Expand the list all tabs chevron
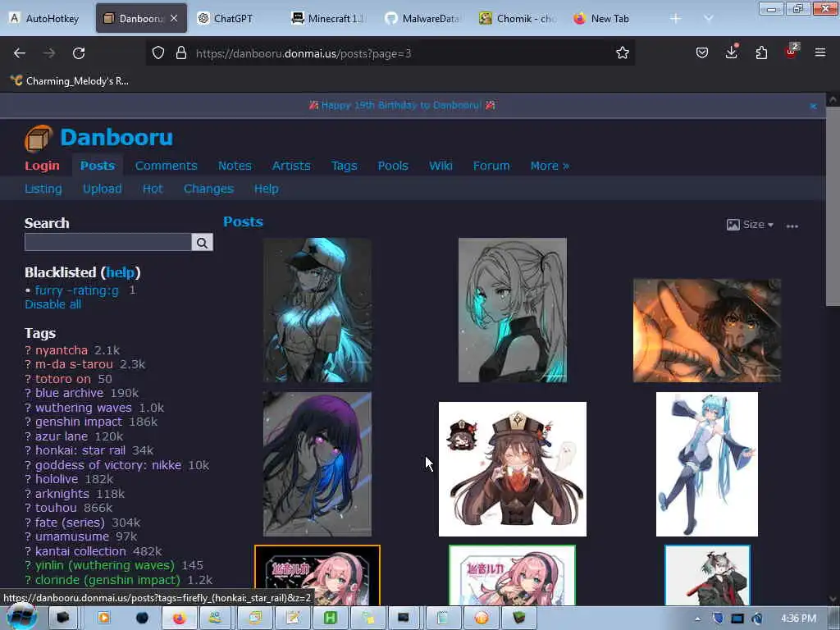Viewport: 840px width, 630px height. pyautogui.click(x=708, y=19)
